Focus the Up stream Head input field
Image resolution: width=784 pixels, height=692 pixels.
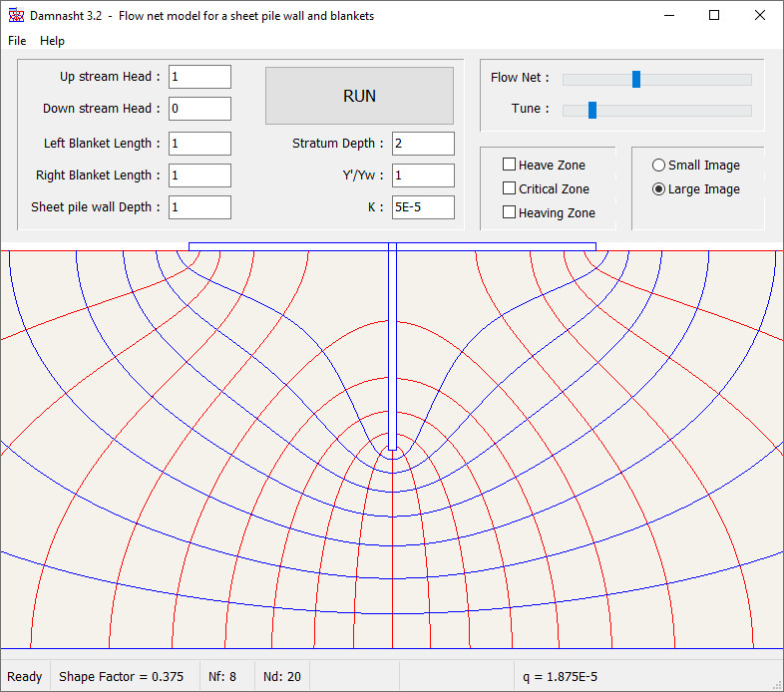point(199,77)
